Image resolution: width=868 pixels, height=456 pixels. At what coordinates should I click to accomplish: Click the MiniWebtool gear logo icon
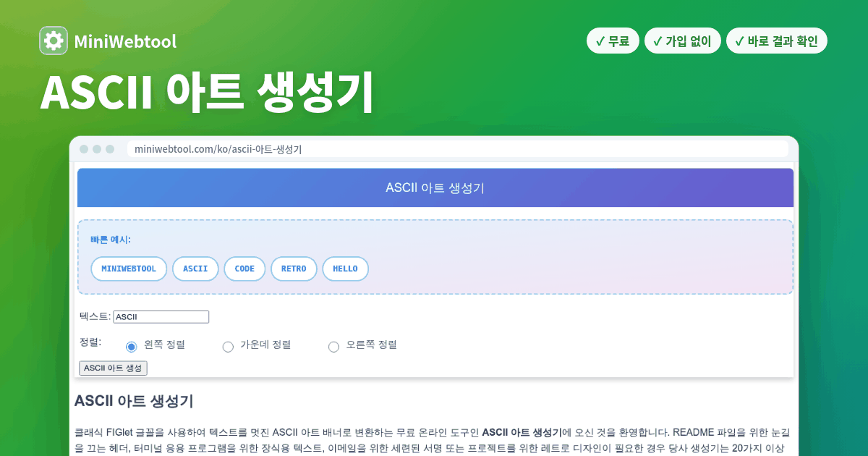coord(54,41)
